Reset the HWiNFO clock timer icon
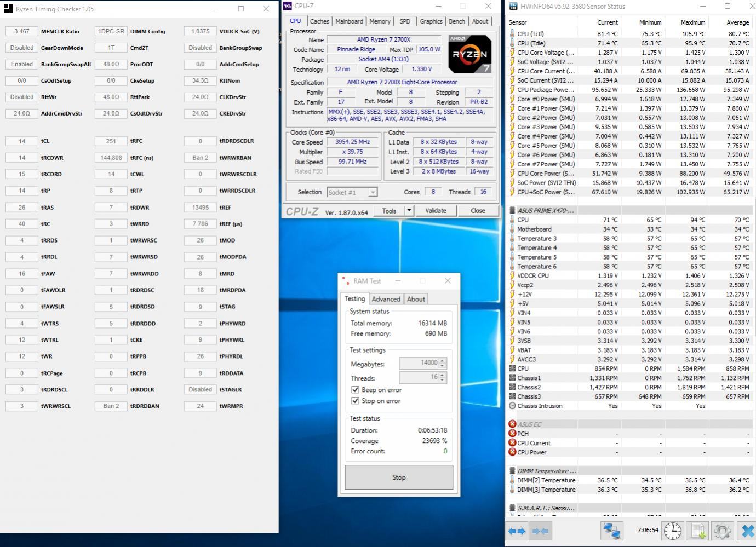 click(672, 531)
